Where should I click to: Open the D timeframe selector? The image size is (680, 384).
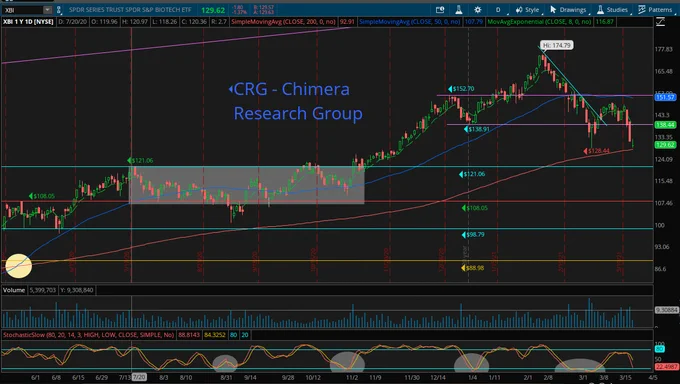(x=498, y=10)
